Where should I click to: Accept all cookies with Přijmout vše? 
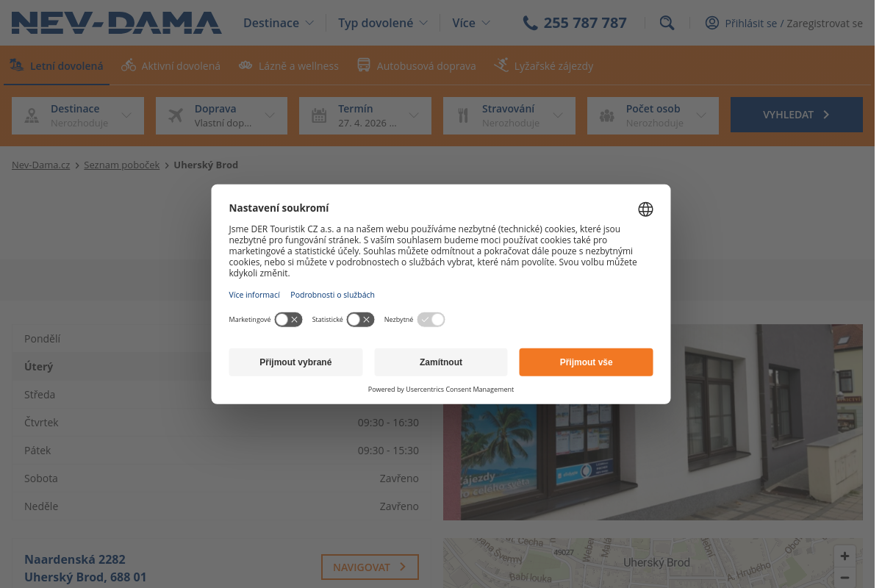[x=586, y=362]
